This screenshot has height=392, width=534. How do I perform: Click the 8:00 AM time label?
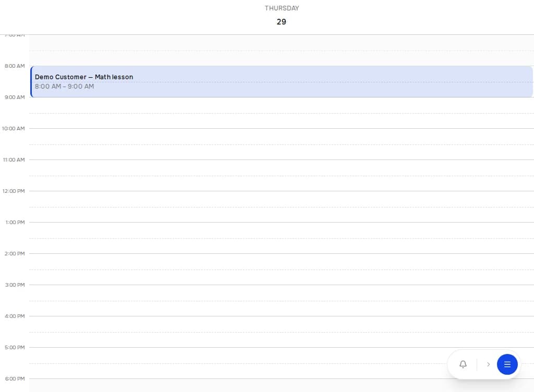coord(15,66)
